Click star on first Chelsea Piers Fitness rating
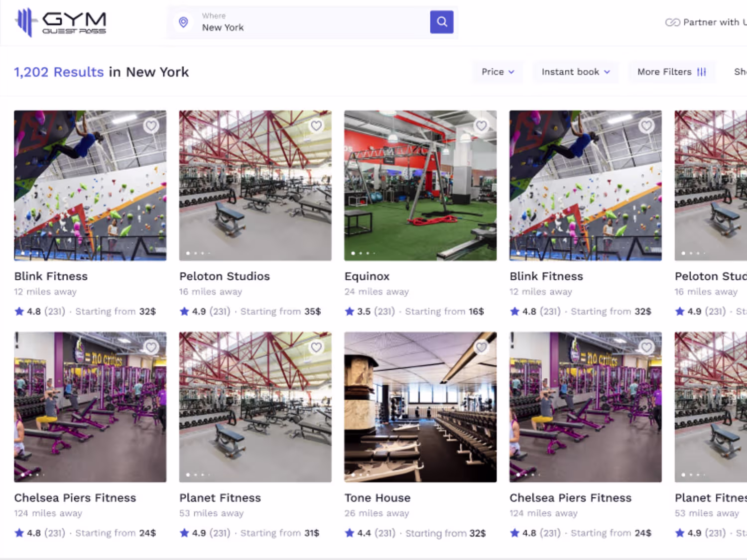The image size is (747, 560). pyautogui.click(x=19, y=533)
